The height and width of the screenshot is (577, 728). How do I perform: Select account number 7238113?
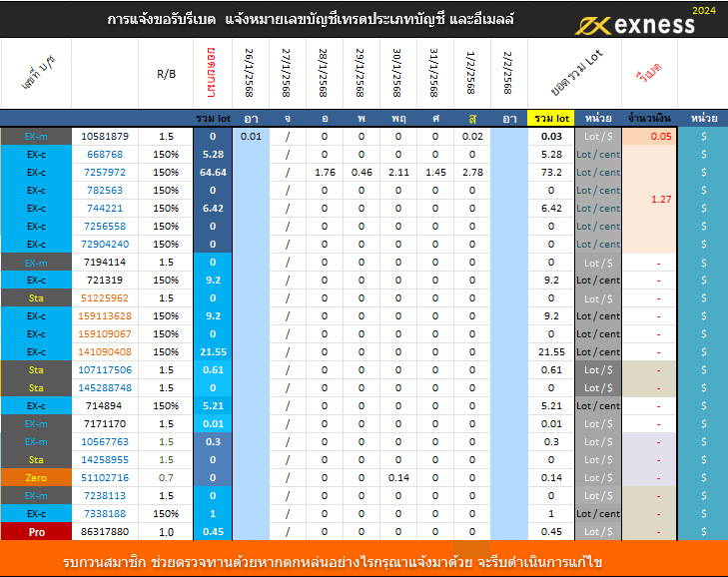[x=105, y=496]
